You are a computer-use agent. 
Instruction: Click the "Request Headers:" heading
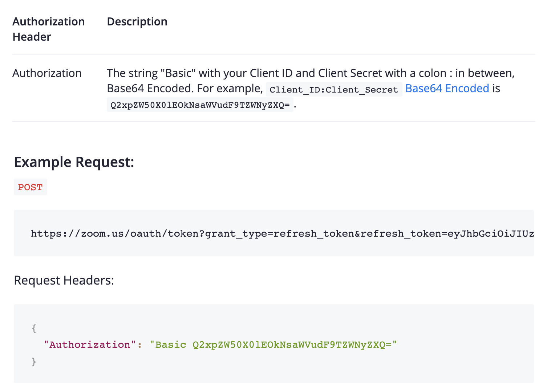point(64,281)
